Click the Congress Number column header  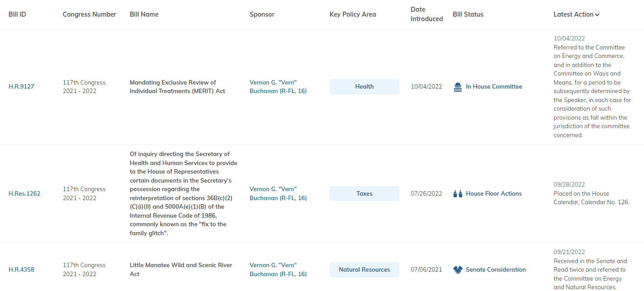pyautogui.click(x=89, y=14)
